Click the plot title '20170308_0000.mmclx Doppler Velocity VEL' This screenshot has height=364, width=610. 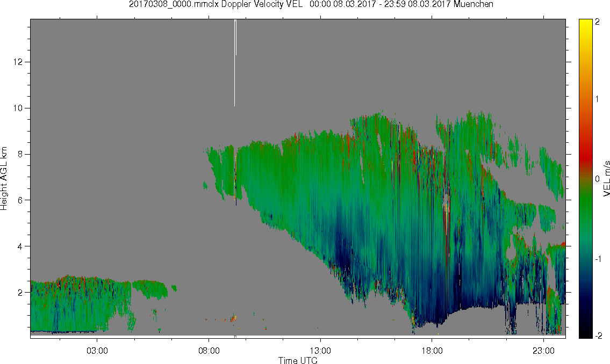coord(216,4)
